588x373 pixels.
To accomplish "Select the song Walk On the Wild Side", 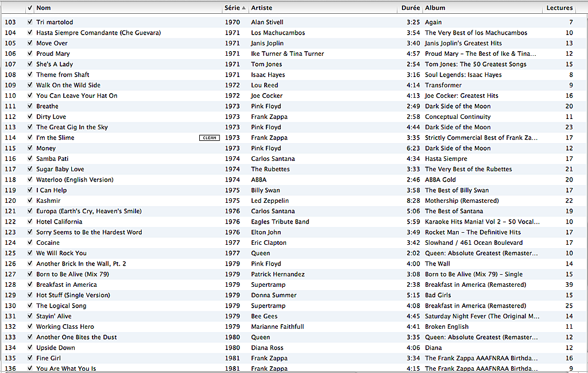I will [x=68, y=85].
